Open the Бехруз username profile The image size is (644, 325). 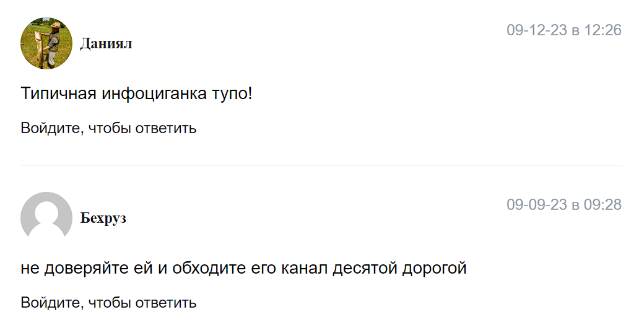[x=103, y=218]
